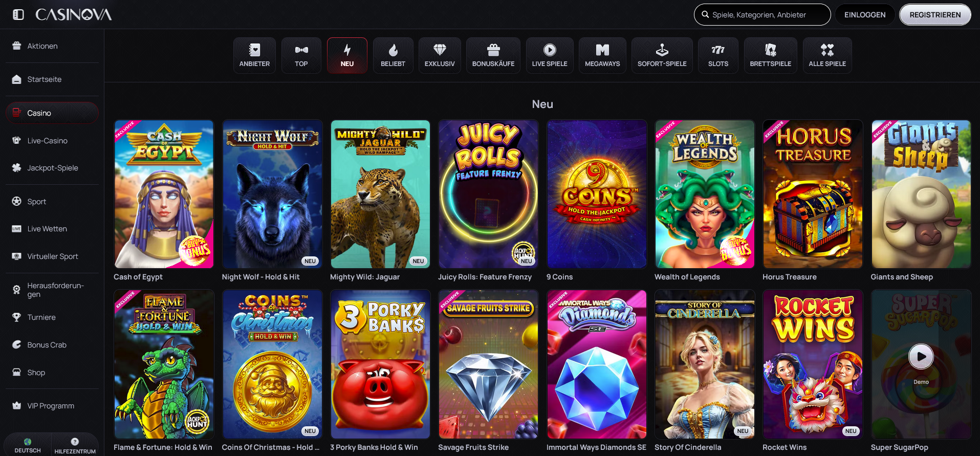Open Live Wetten in sidebar
Screen dimensions: 980x456
coord(52,229)
